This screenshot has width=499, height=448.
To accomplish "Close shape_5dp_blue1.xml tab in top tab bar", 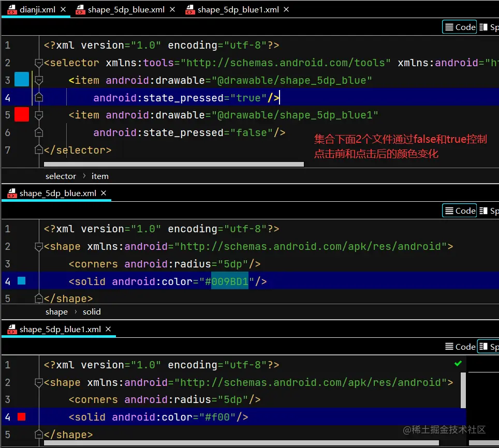I will coord(286,9).
